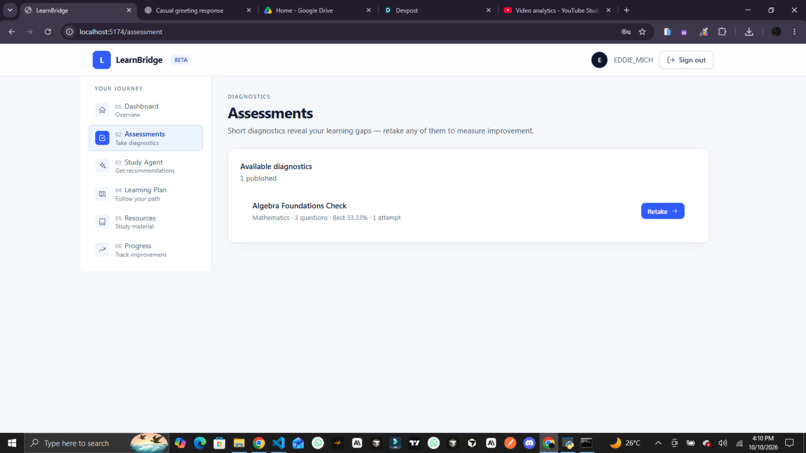The width and height of the screenshot is (806, 453).
Task: Switch to the Home - Google Drive tab
Action: coord(304,10)
